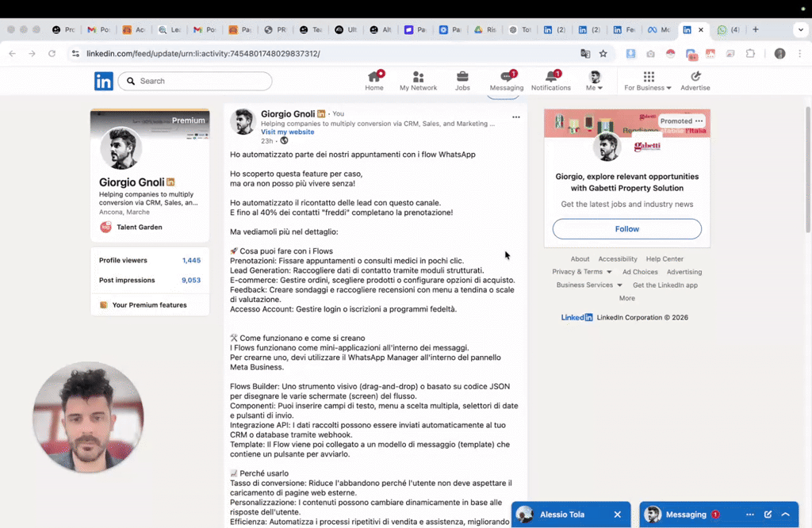Screen dimensions: 812x528
Task: Open Help Center link
Action: click(x=665, y=258)
